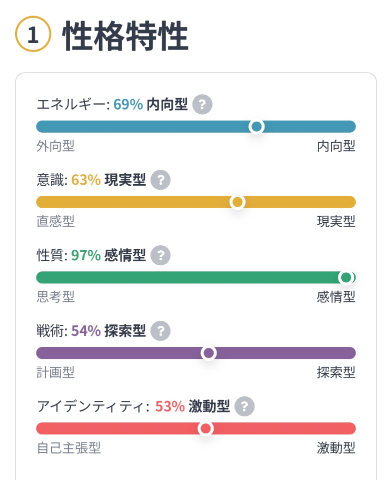Click the blue エネルギー slider handle

pos(256,127)
